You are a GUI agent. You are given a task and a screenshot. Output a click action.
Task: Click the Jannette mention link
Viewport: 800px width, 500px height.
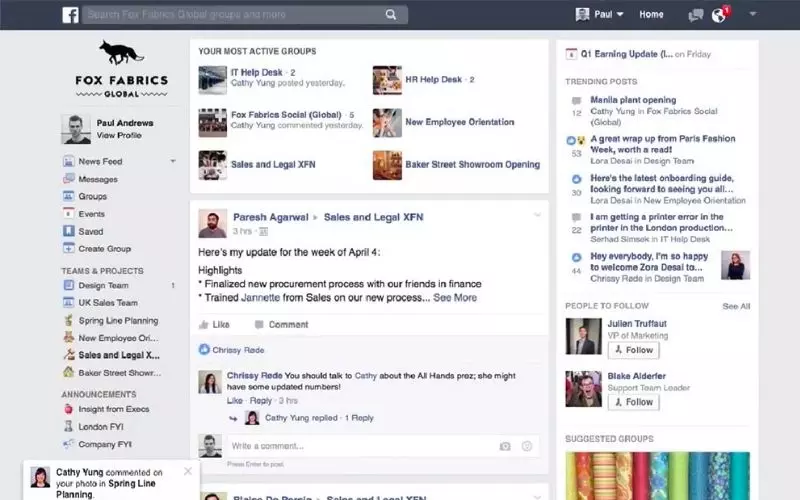point(260,297)
